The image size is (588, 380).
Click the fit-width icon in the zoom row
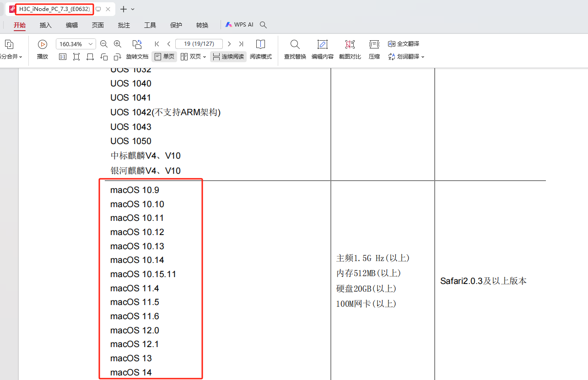90,57
